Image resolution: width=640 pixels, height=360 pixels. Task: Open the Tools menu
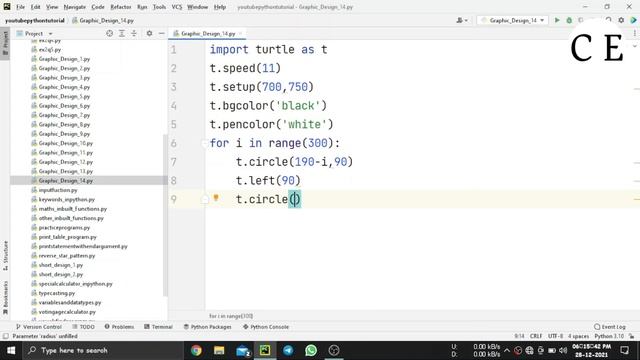[159, 7]
